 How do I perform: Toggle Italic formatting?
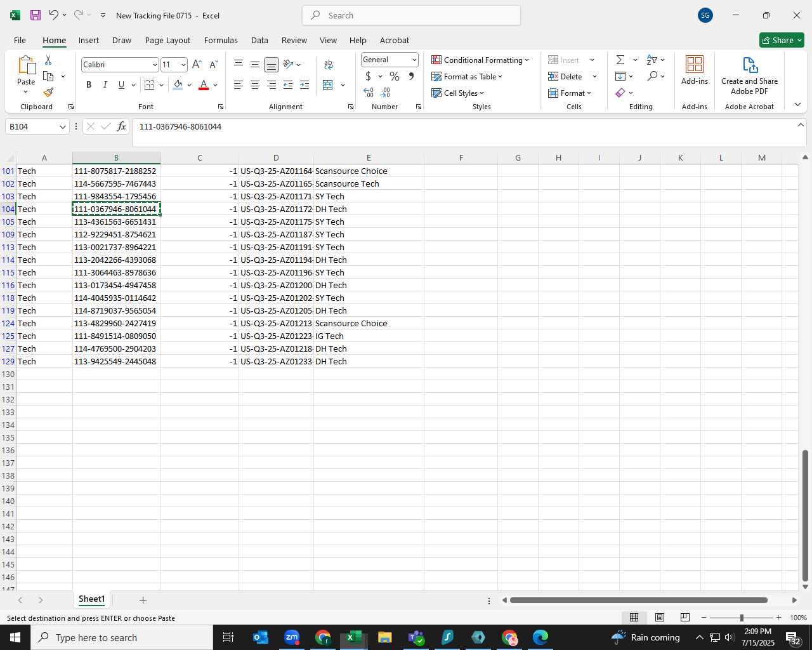(x=105, y=85)
